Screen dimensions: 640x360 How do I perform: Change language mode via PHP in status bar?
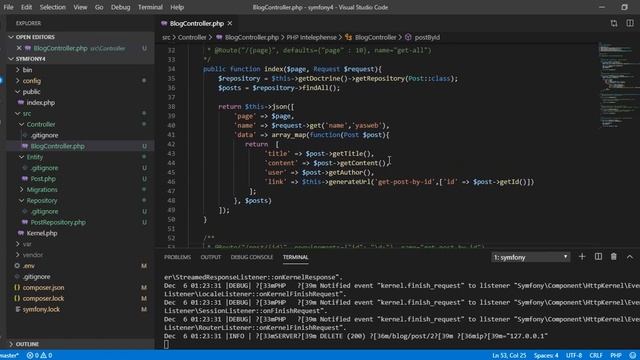click(x=616, y=356)
